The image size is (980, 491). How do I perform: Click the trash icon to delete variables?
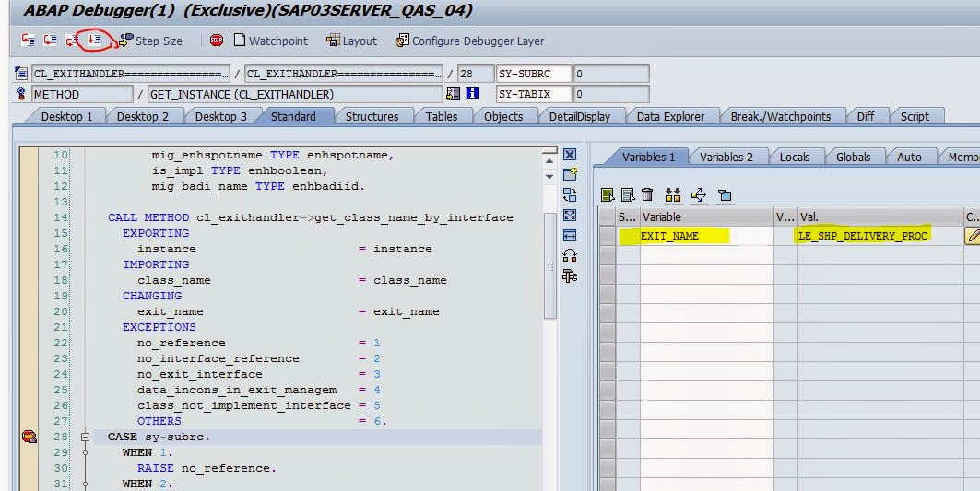[647, 194]
